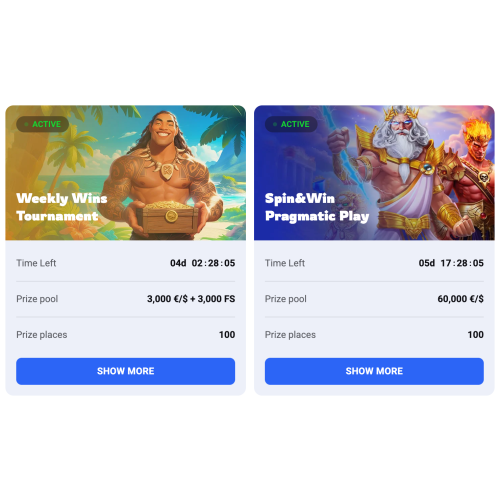Screen dimensions: 500x500
Task: Click the ACTIVE badge on Spin&Win card
Action: pos(291,124)
